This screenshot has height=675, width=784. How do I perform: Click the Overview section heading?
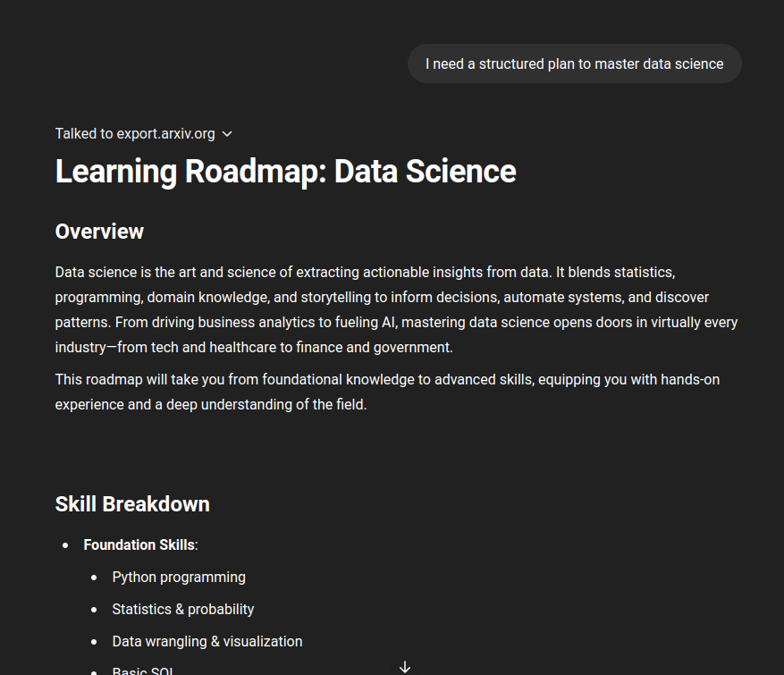[99, 231]
